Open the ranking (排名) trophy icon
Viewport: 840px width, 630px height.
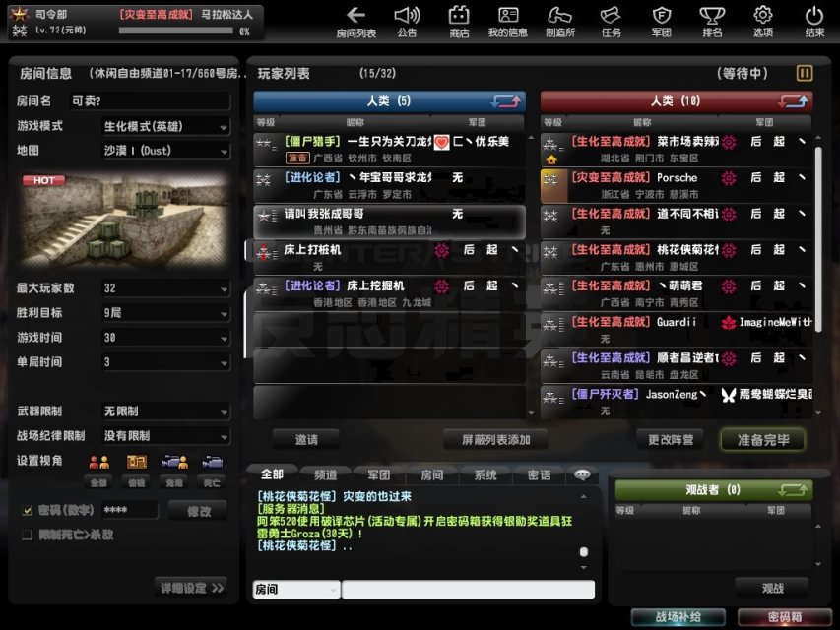713,21
